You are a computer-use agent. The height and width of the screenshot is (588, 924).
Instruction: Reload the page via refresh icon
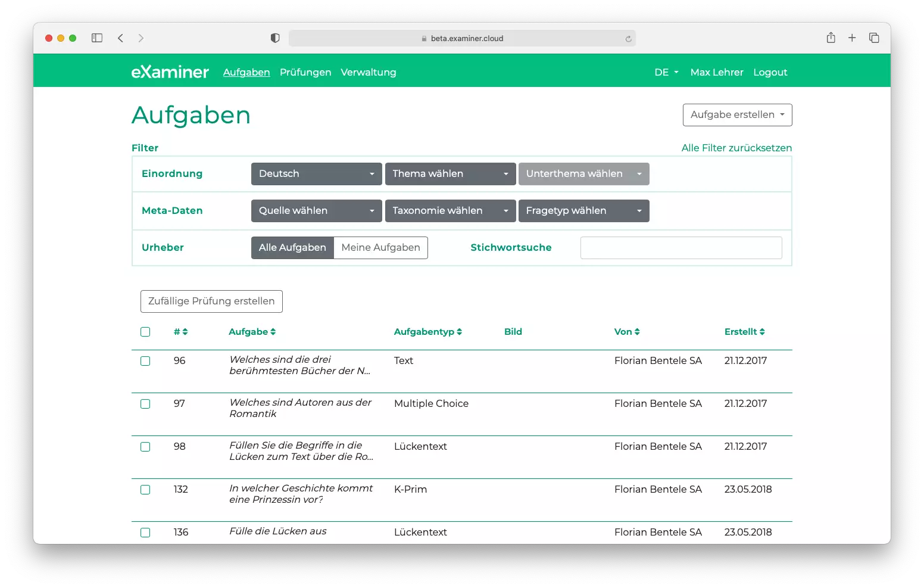(628, 39)
